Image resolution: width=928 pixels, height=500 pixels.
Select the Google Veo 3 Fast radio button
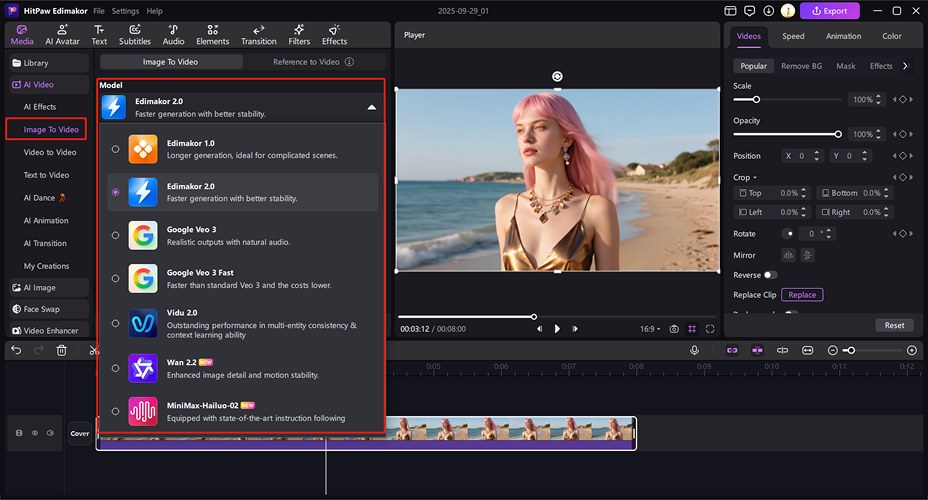(115, 279)
